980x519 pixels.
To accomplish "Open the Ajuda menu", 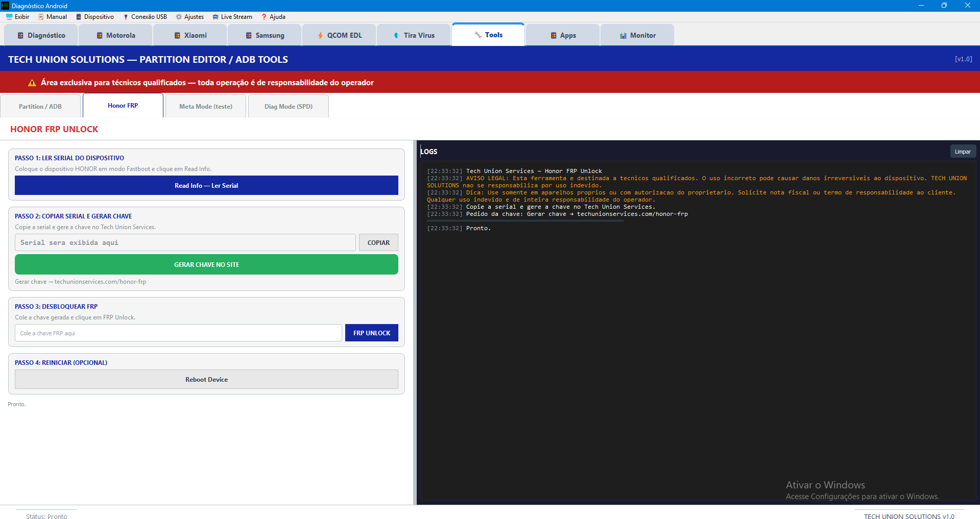I will (273, 17).
